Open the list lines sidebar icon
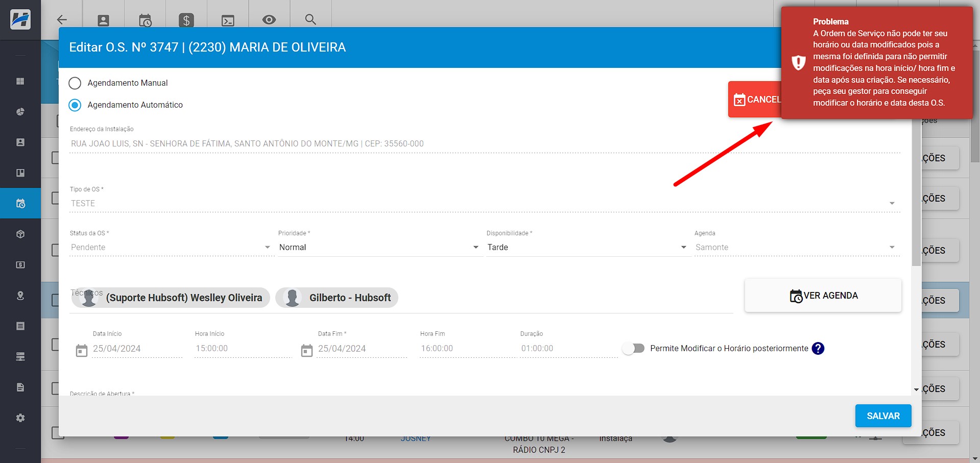Image resolution: width=980 pixels, height=463 pixels. [20, 326]
